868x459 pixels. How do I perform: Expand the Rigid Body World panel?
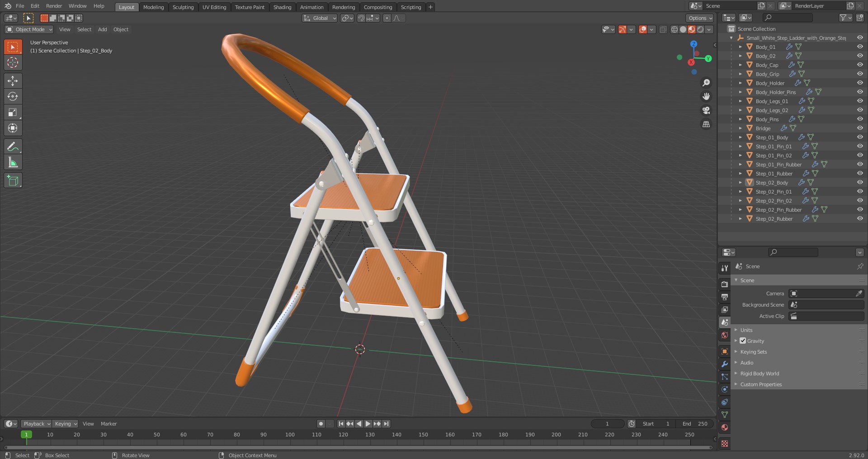(759, 374)
